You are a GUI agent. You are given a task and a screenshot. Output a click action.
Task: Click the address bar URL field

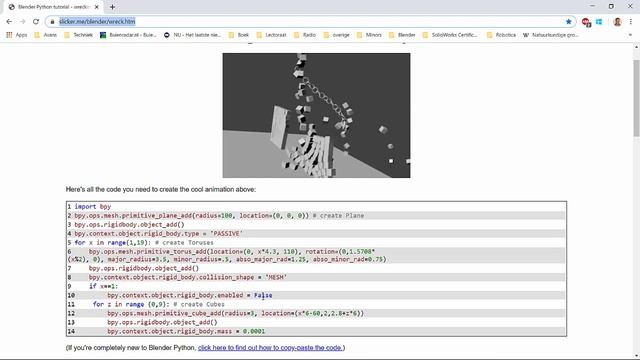coord(310,22)
